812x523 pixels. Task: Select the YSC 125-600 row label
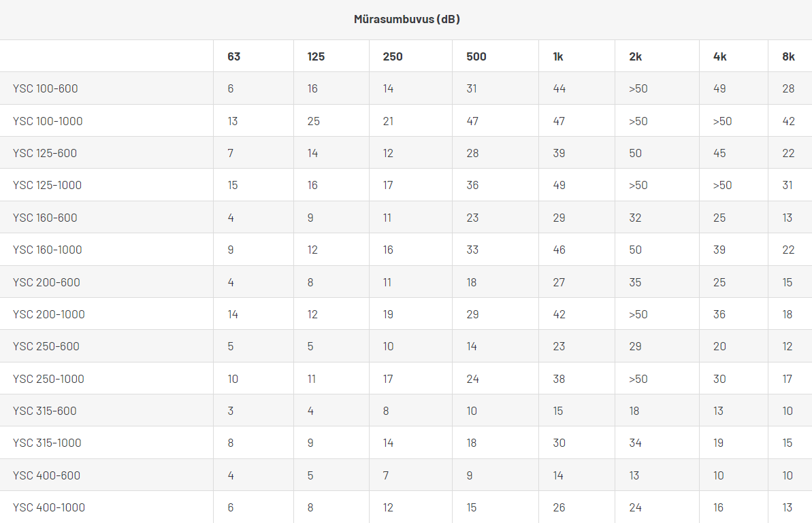click(x=45, y=153)
